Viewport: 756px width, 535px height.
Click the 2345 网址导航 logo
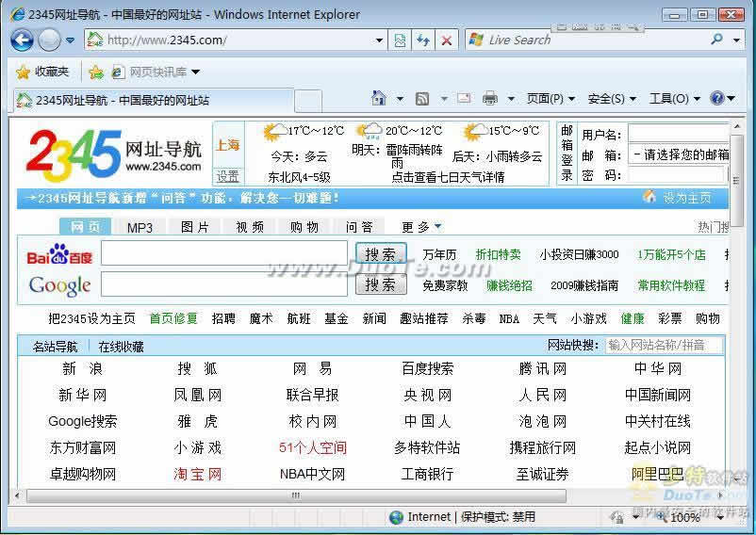(114, 154)
